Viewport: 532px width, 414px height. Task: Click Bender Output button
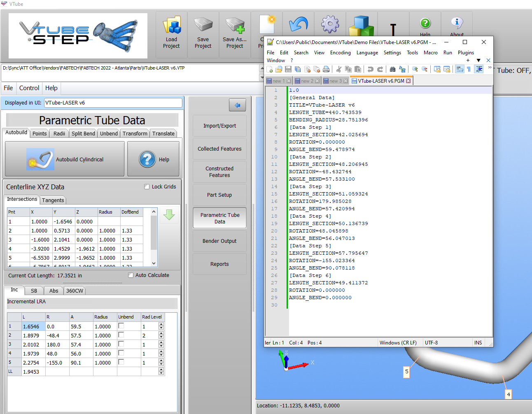219,241
